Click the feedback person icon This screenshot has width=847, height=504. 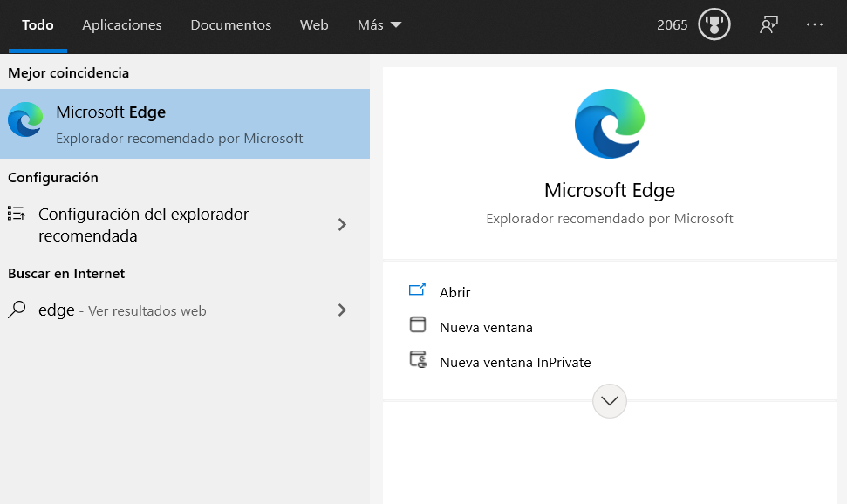tap(768, 24)
